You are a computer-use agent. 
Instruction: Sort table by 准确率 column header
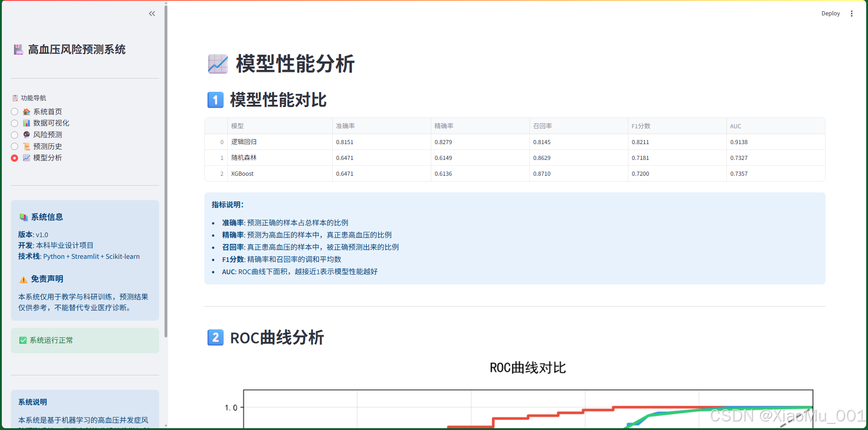(x=382, y=126)
